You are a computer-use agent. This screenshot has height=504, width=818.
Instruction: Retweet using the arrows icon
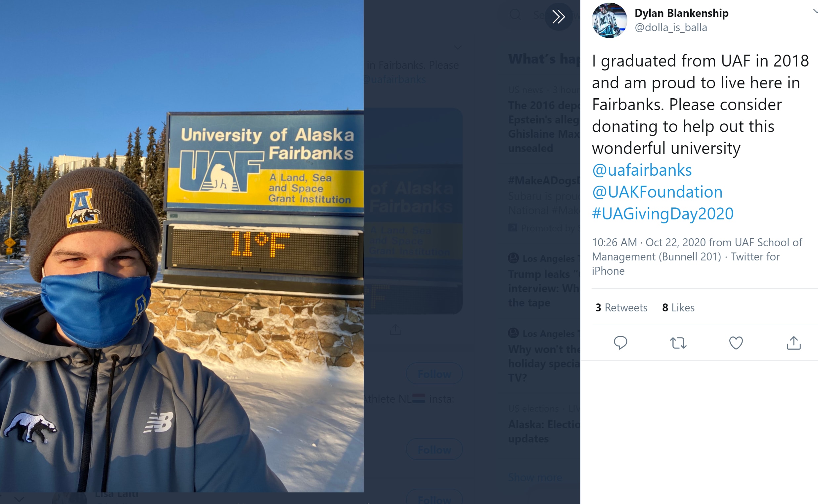678,343
